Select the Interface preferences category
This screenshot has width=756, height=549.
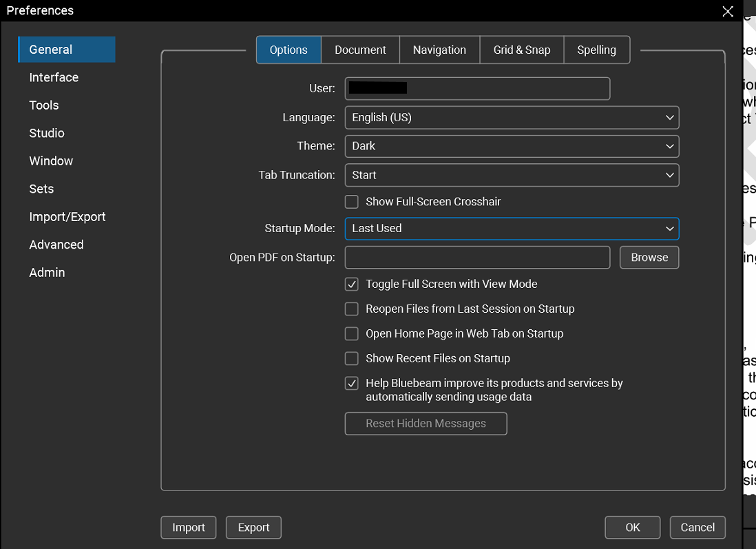pos(54,77)
